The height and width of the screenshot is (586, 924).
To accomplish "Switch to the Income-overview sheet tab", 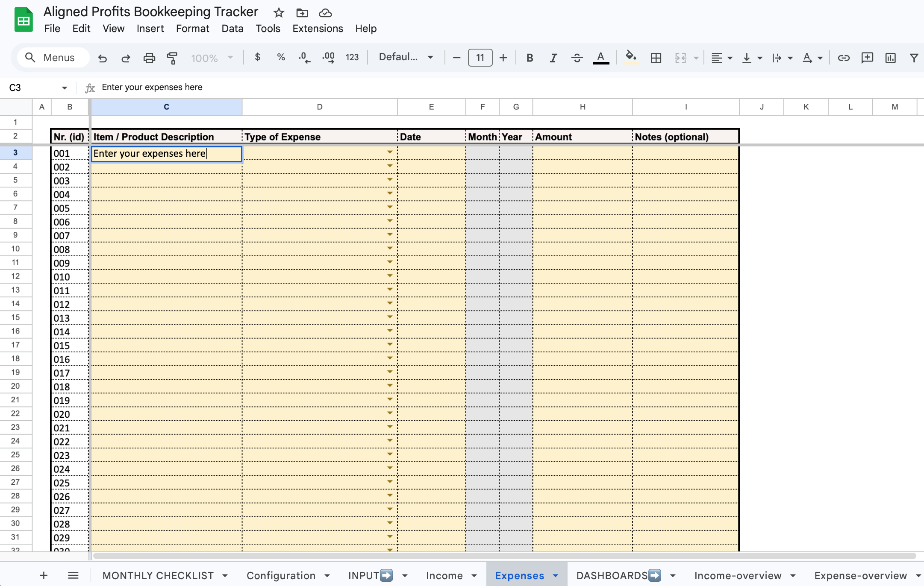I will 738,575.
